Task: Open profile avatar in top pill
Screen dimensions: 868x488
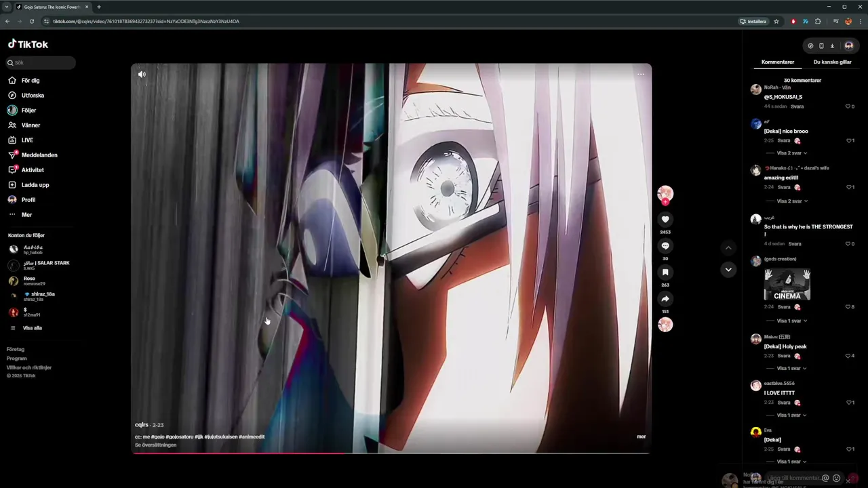Action: [x=848, y=46]
